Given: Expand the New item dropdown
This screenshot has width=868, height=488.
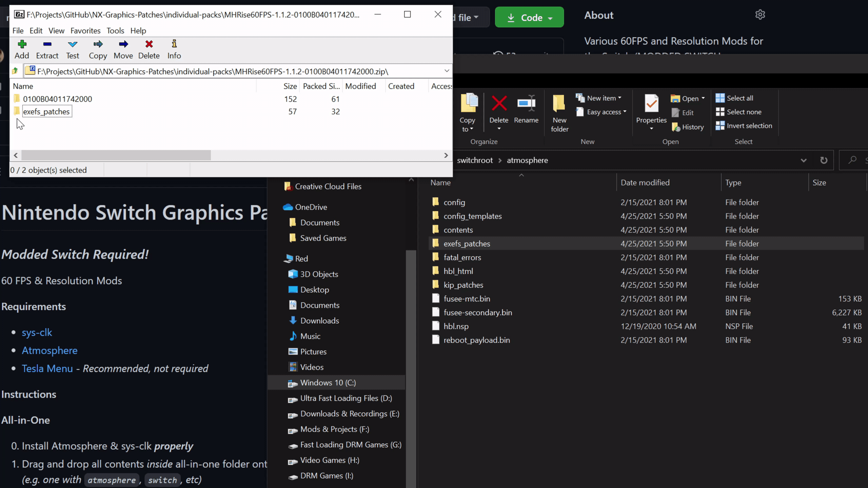Looking at the screenshot, I should (x=620, y=98).
